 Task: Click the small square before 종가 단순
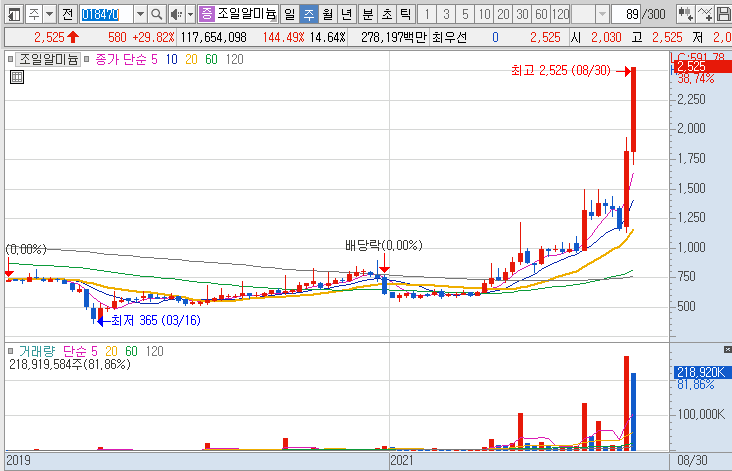[87, 59]
